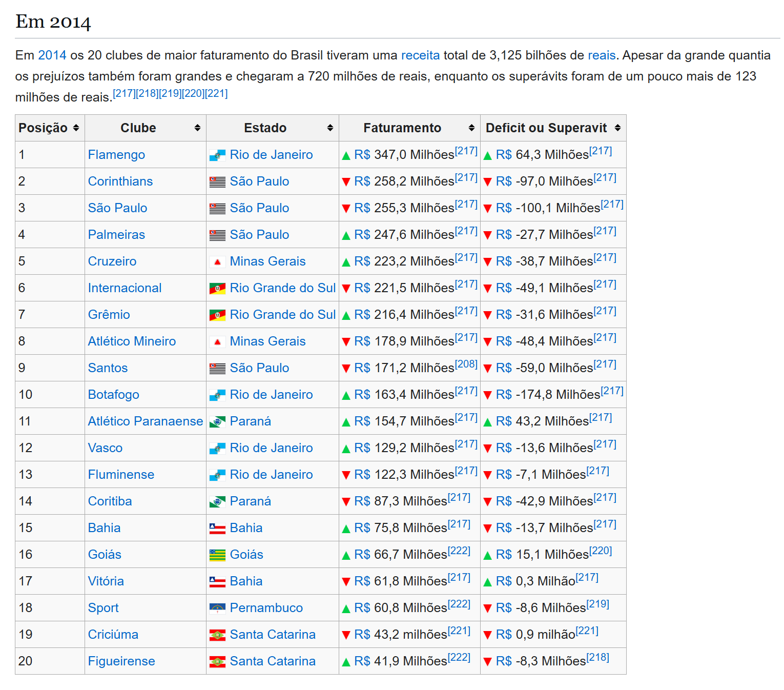Open the Figueirense club link

pos(121,661)
